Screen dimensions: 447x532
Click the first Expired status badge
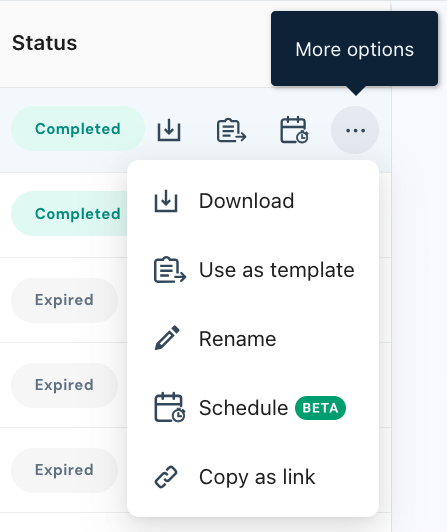[64, 300]
